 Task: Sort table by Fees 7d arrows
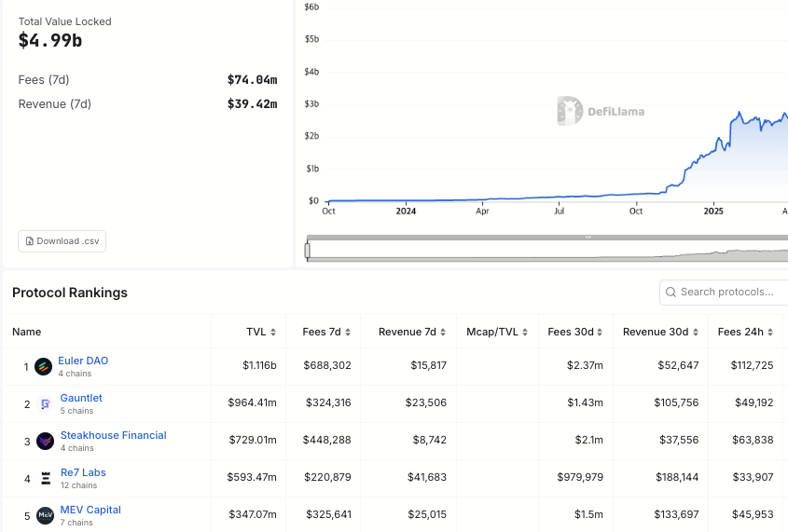click(x=348, y=333)
